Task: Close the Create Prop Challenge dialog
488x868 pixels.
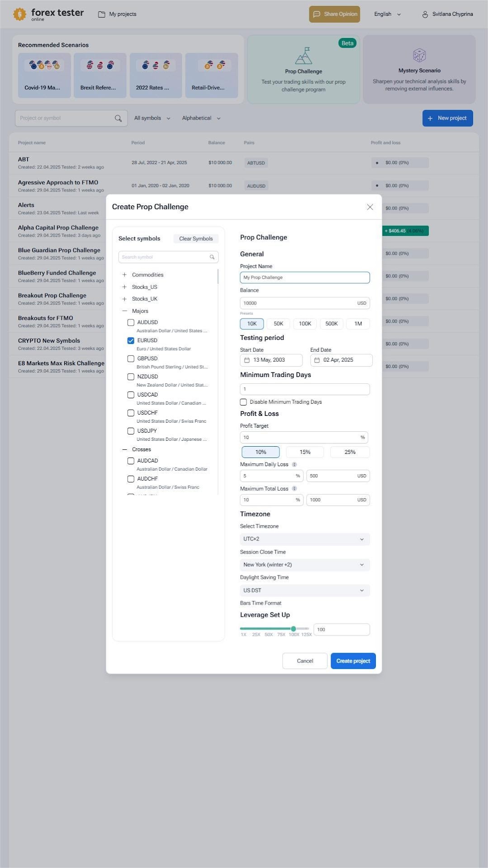Action: 370,207
